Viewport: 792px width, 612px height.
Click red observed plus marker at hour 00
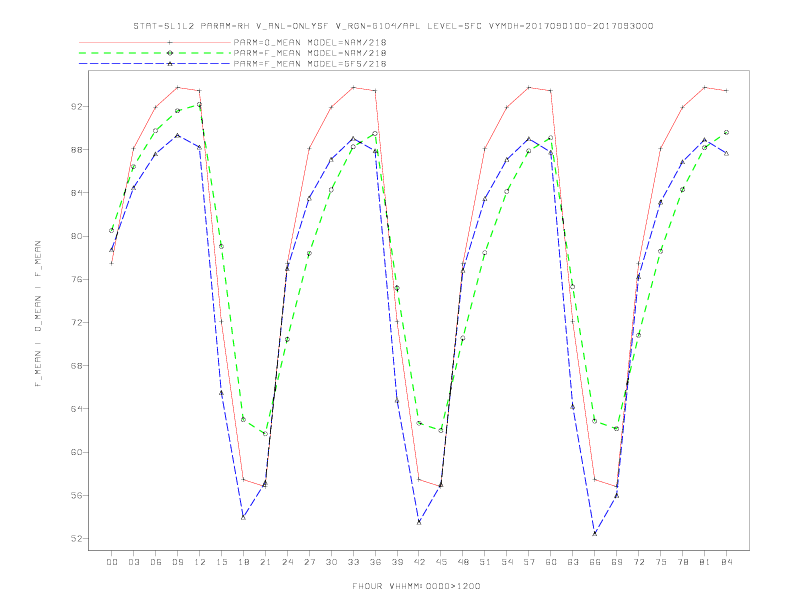112,263
